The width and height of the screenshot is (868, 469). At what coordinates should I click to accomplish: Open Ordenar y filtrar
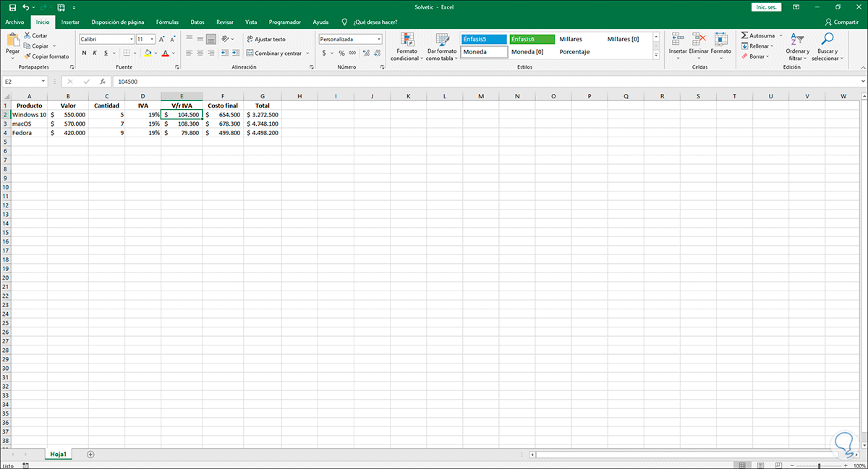click(x=797, y=46)
